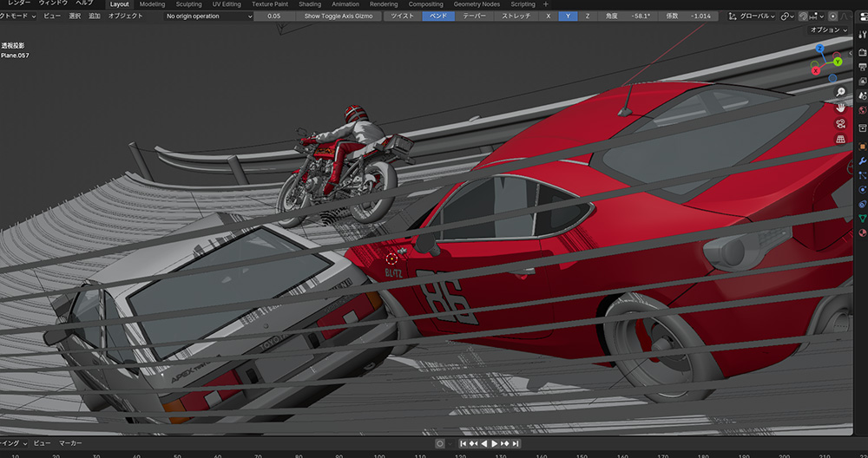Switch to the UV Editing tab

227,4
